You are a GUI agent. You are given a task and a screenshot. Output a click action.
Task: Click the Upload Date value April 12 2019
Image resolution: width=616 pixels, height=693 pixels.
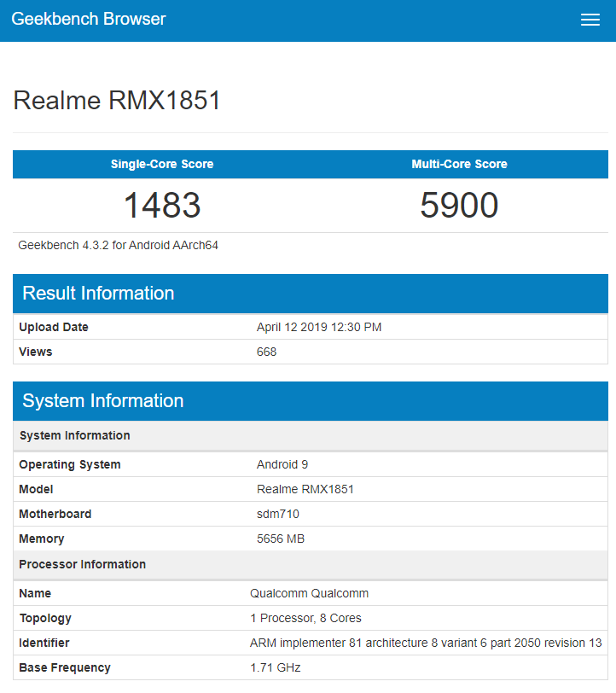coord(318,328)
